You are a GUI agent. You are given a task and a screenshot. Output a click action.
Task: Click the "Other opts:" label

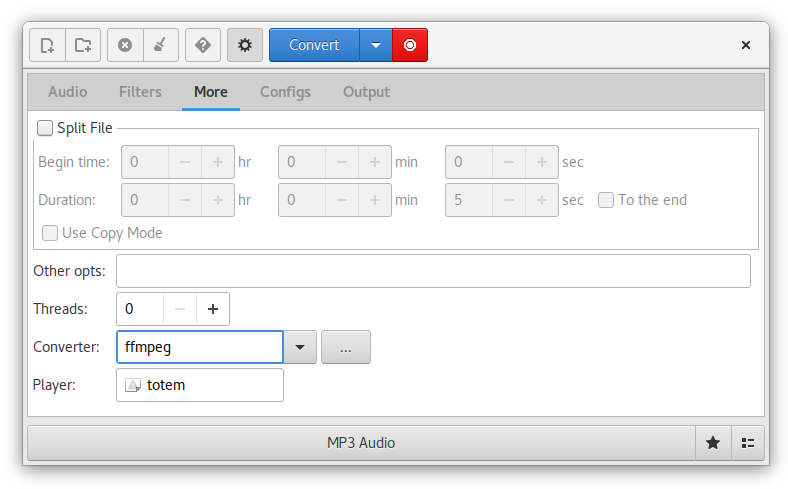[69, 271]
